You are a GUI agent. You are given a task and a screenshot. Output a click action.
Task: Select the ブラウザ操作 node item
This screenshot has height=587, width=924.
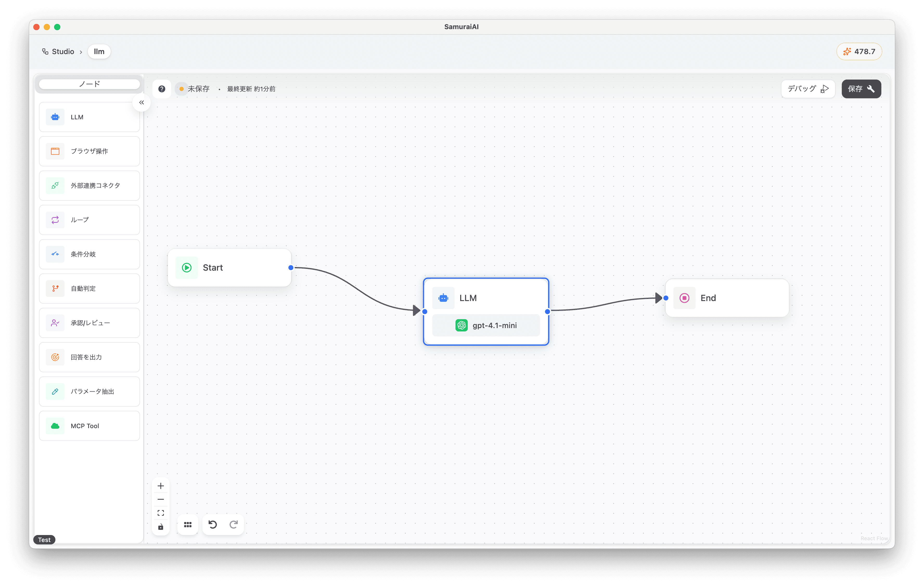coord(89,151)
